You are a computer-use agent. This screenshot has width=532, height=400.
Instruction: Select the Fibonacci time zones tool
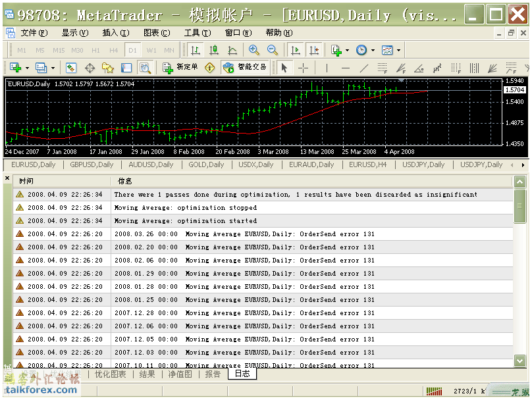click(456, 68)
